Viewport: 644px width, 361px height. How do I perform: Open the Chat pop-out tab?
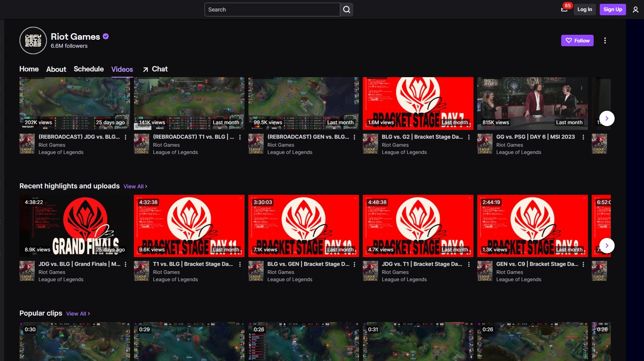click(x=155, y=69)
